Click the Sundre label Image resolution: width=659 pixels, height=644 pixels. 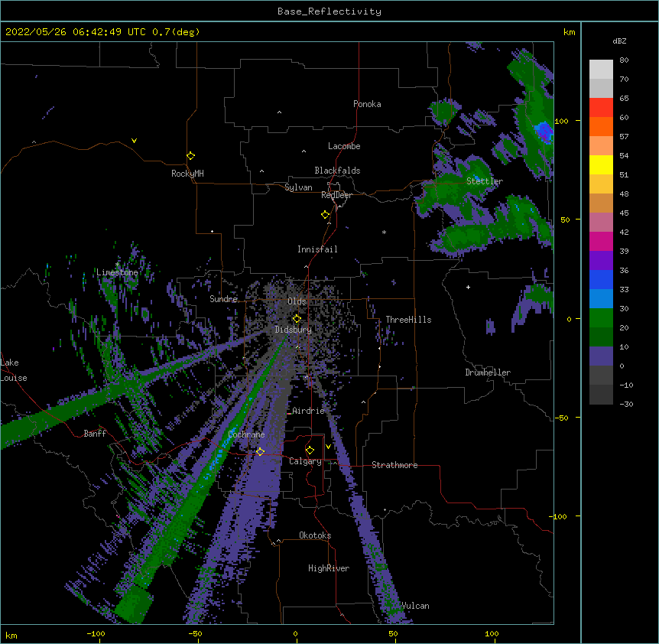(x=223, y=299)
